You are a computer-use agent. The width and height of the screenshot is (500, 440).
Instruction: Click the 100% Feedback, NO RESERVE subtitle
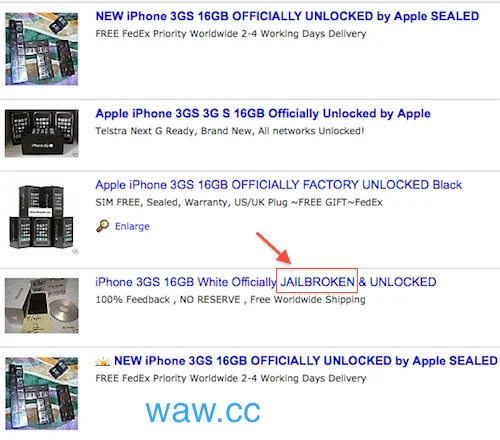[230, 299]
